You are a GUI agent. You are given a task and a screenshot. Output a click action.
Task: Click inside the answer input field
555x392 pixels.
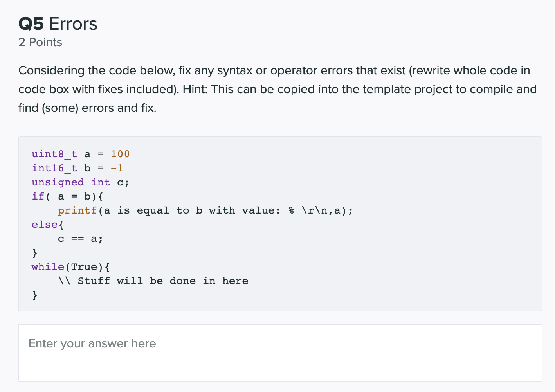tap(278, 352)
